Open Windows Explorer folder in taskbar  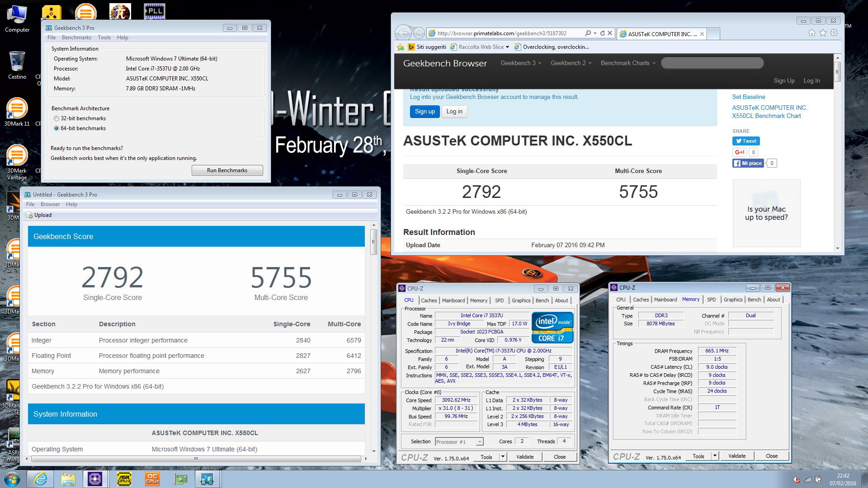pos(68,479)
